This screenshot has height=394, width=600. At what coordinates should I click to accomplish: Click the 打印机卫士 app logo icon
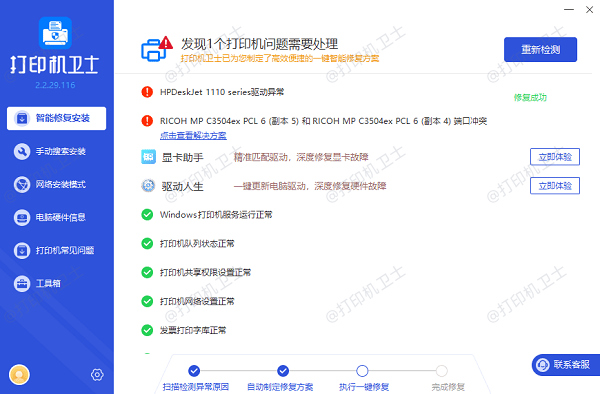[55, 33]
